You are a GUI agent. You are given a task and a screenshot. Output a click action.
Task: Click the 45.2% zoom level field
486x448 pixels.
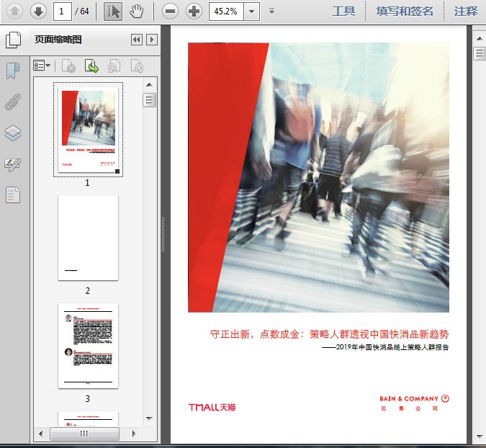(x=226, y=12)
